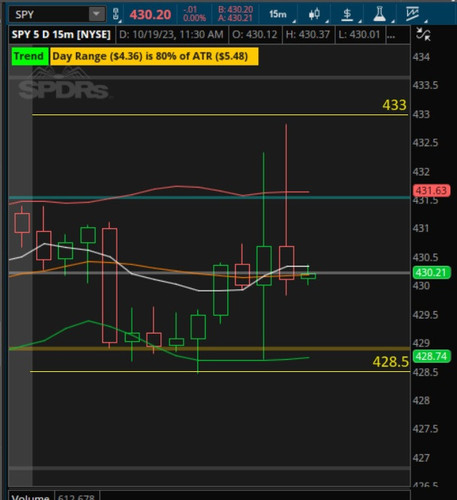Screen dimensions: 457x500
Task: Click the green 430.21 price bubble
Action: (431, 273)
